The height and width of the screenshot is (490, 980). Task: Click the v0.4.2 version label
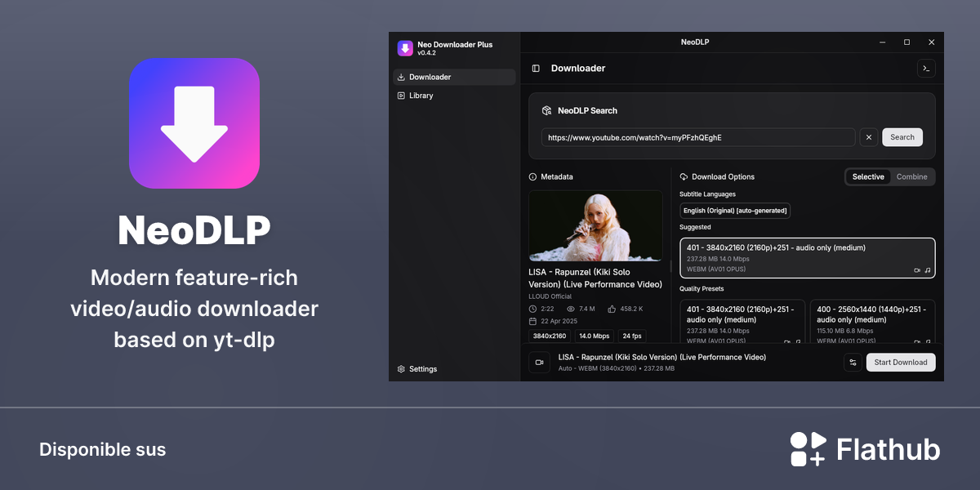pos(426,53)
